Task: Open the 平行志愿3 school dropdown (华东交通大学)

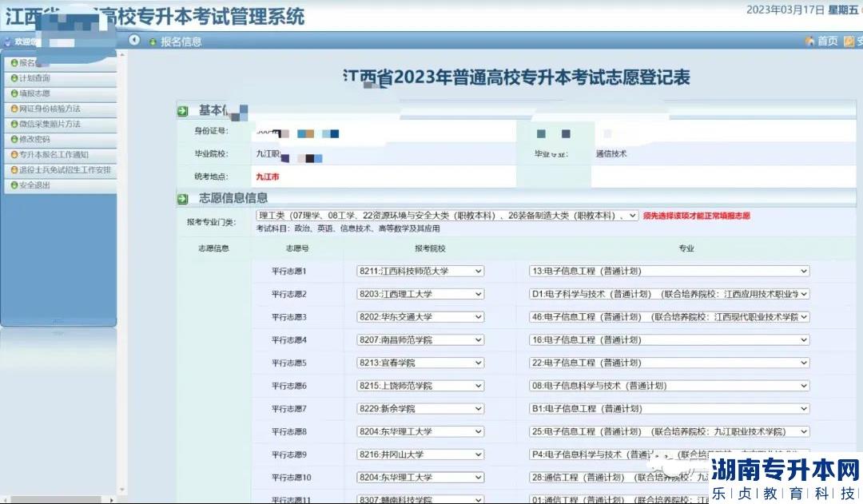Action: 420,317
